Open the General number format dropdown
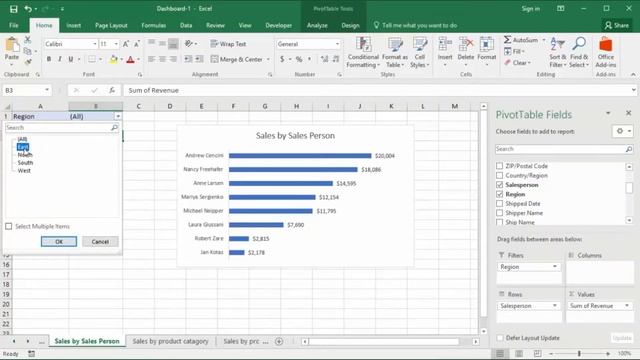Image resolution: width=640 pixels, height=360 pixels. [338, 44]
